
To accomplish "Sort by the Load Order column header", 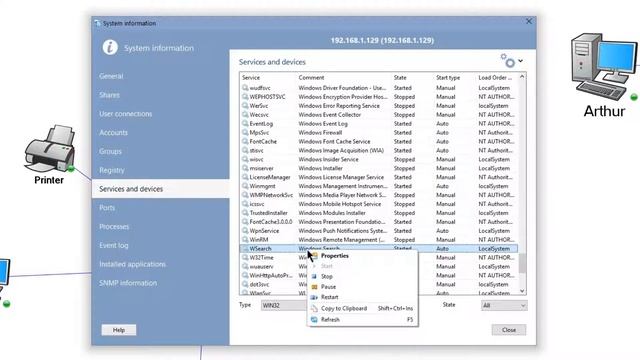I will pos(497,78).
